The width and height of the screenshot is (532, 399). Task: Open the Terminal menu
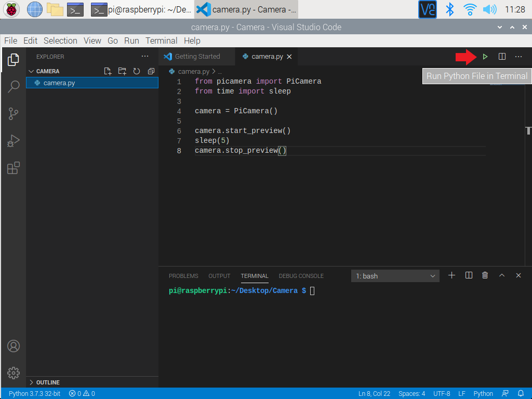tap(161, 41)
